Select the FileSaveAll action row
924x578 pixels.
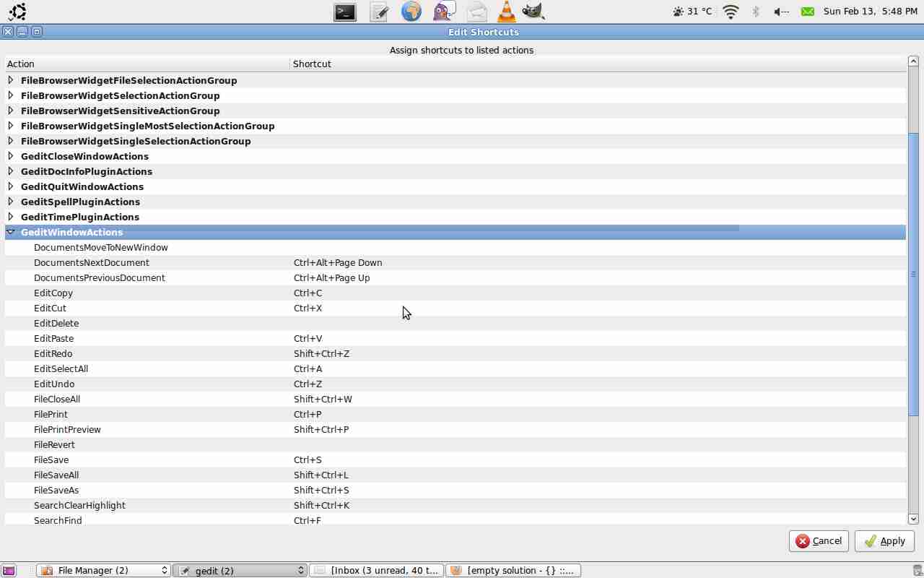[x=456, y=475]
